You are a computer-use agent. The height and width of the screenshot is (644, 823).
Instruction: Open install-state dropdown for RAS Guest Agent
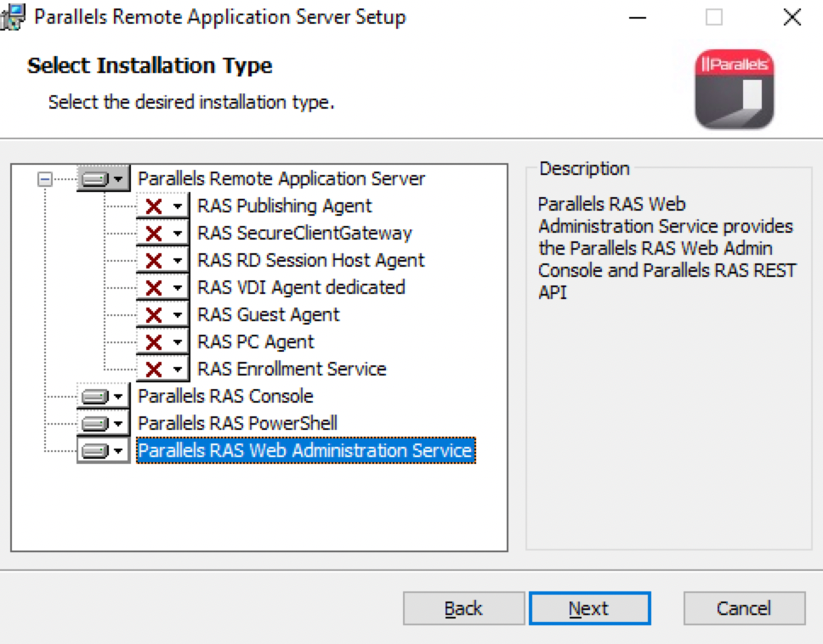click(162, 315)
